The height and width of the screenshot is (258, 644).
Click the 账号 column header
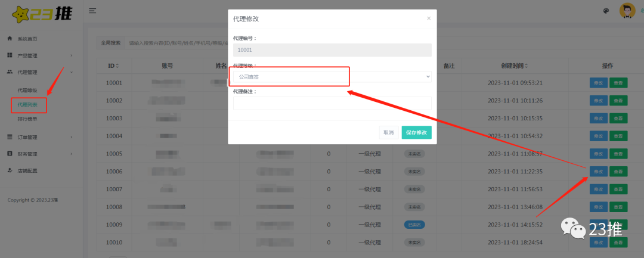pos(168,66)
